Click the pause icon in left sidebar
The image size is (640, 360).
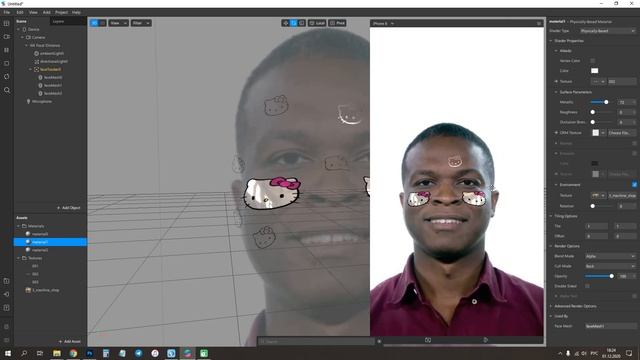pos(7,50)
